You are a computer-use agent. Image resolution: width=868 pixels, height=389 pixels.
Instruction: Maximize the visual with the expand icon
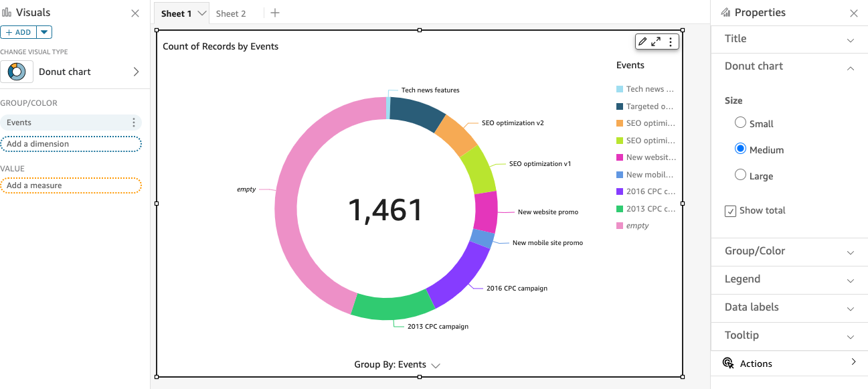656,42
